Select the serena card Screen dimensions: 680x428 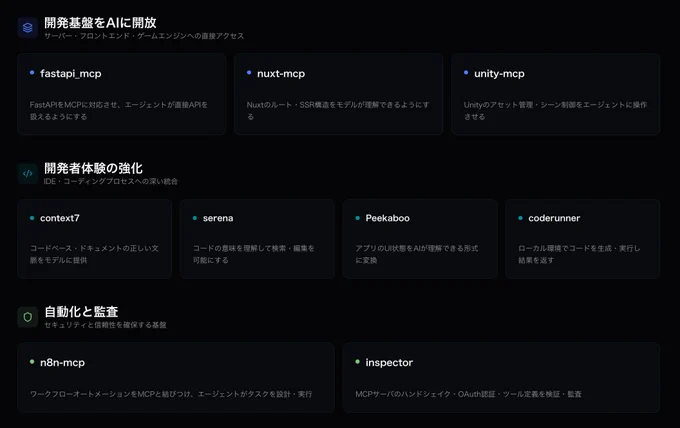coord(257,239)
